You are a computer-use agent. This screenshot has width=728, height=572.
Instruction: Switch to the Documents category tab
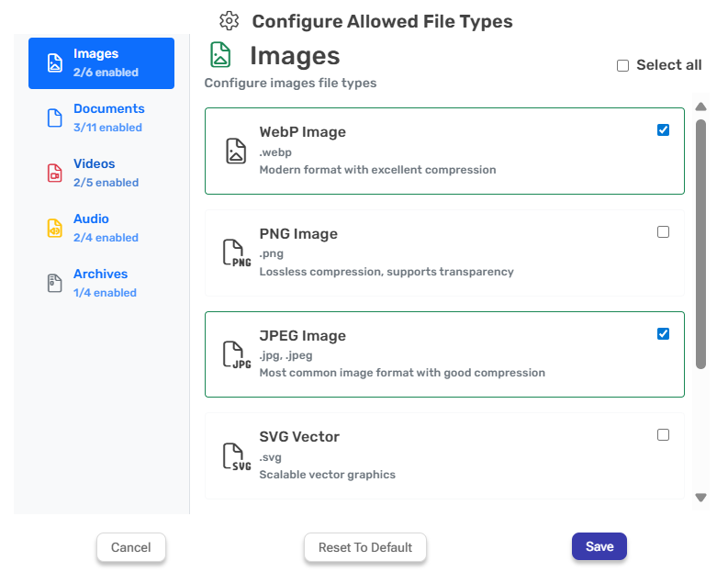click(108, 118)
